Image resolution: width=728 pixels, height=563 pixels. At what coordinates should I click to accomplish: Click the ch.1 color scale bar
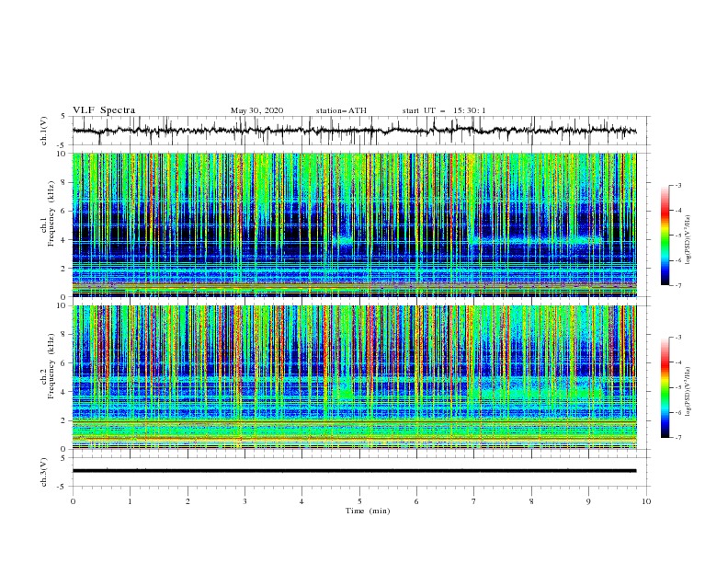[x=665, y=235]
